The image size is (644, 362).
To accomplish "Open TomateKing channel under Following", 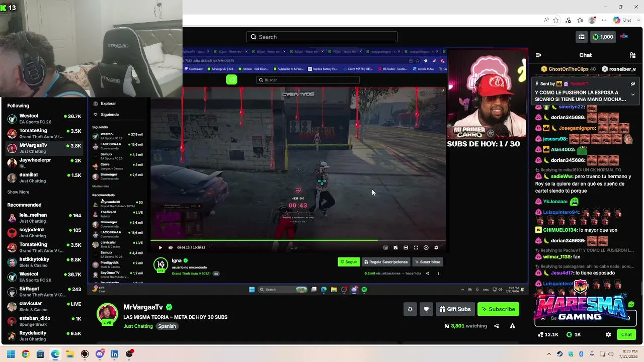I will click(x=44, y=133).
